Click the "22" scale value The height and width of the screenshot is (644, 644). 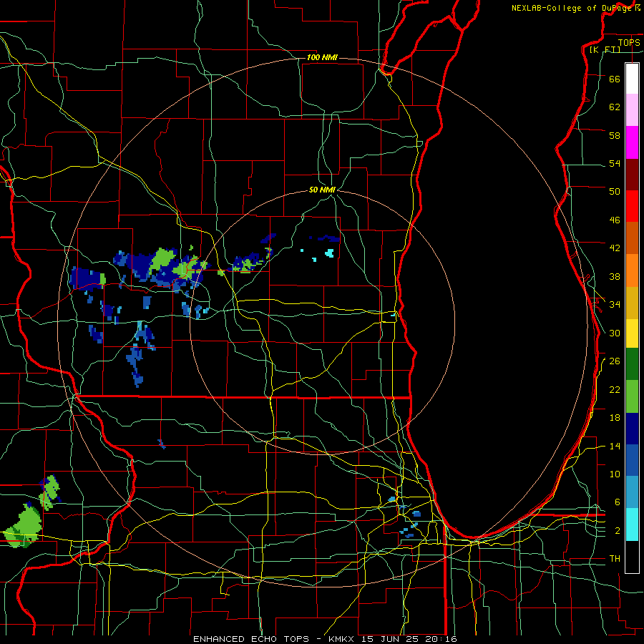[615, 389]
